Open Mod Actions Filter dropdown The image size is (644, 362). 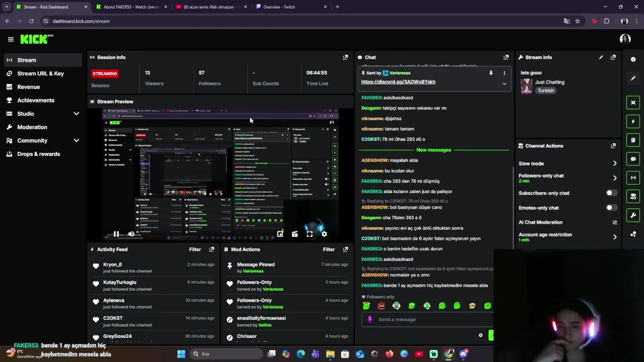pyautogui.click(x=329, y=249)
